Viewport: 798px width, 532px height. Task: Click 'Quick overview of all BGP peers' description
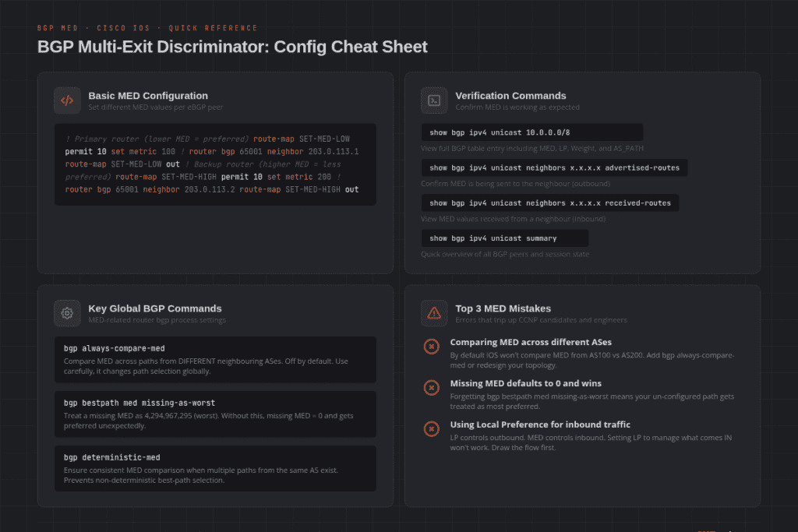coord(505,254)
